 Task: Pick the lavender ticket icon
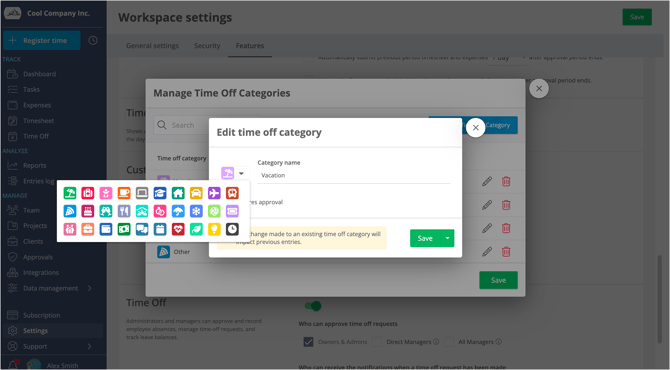[232, 211]
